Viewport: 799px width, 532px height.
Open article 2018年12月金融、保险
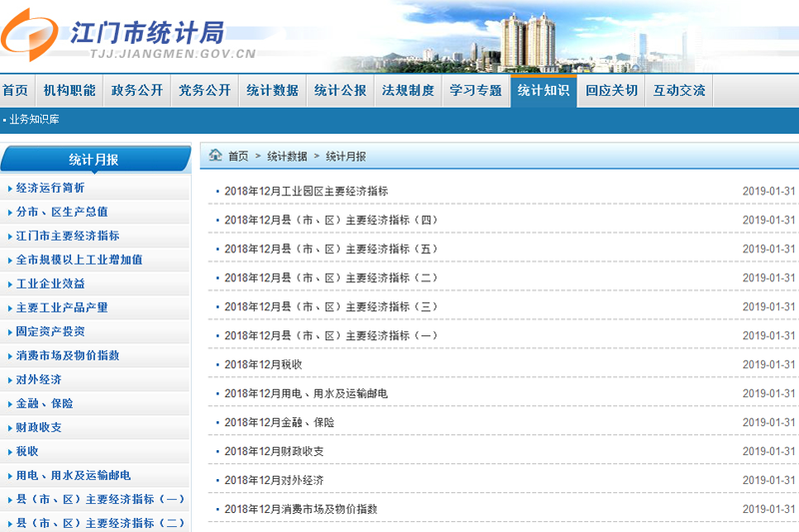click(280, 422)
